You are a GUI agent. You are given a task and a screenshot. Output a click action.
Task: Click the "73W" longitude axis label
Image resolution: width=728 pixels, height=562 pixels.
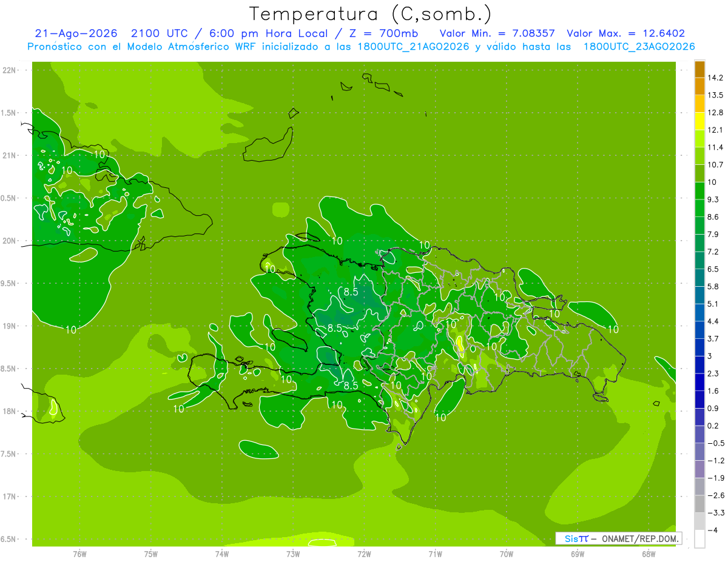(293, 554)
